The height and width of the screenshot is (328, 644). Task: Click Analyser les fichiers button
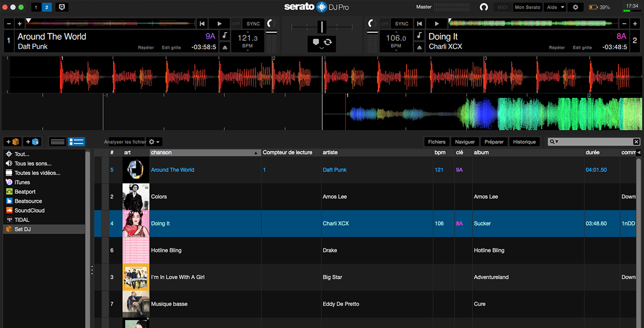click(125, 142)
